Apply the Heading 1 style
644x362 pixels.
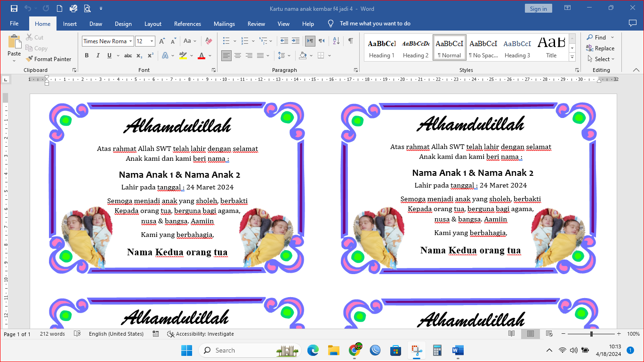click(x=382, y=48)
